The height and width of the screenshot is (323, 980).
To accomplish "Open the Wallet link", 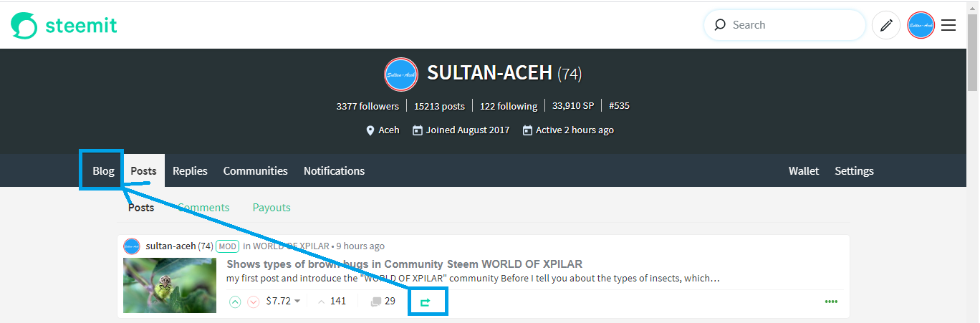I will pos(804,170).
